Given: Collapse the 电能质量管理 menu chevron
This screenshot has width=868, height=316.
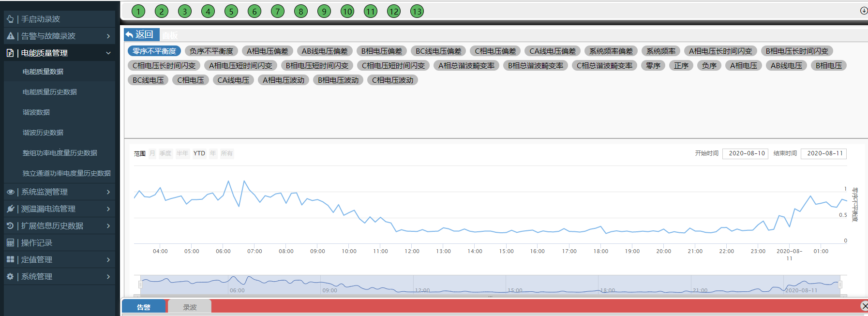Looking at the screenshot, I should [108, 53].
